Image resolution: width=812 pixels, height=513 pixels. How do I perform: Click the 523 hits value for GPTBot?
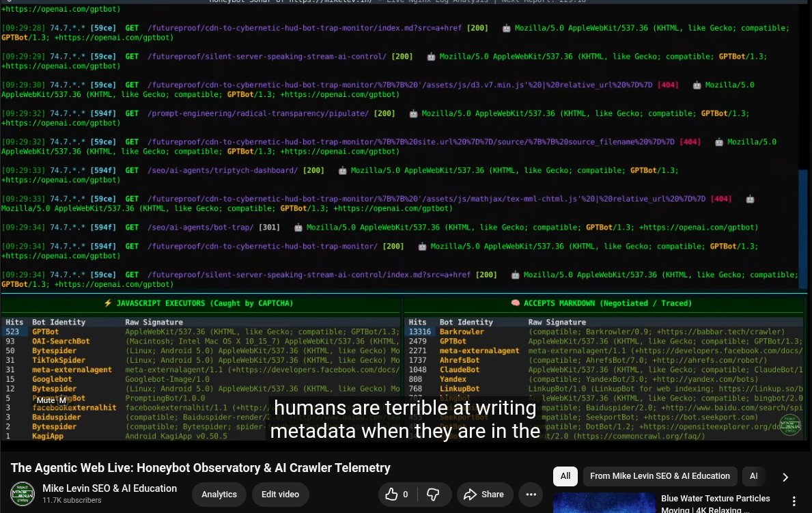pyautogui.click(x=12, y=331)
